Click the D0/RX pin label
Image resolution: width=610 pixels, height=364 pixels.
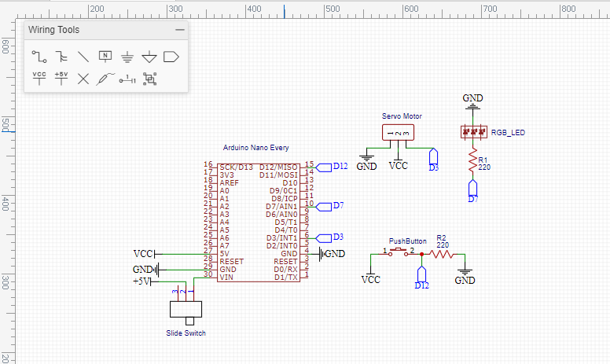[x=285, y=270]
